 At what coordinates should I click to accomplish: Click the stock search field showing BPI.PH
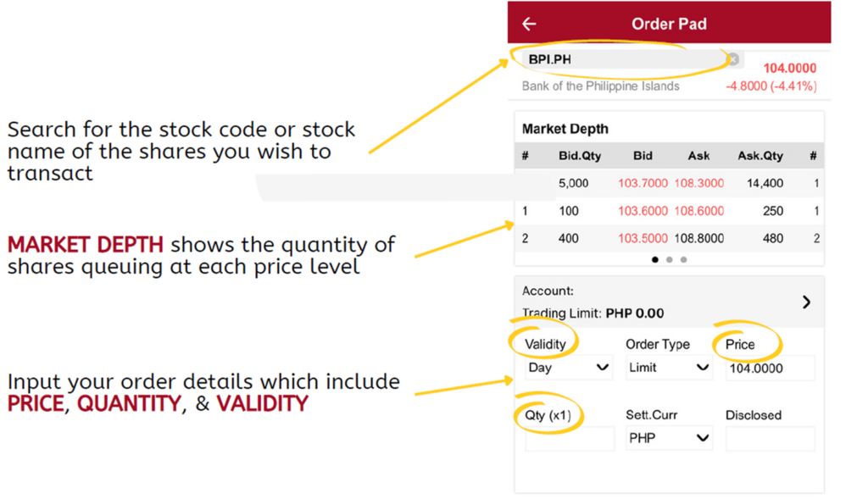pyautogui.click(x=593, y=59)
